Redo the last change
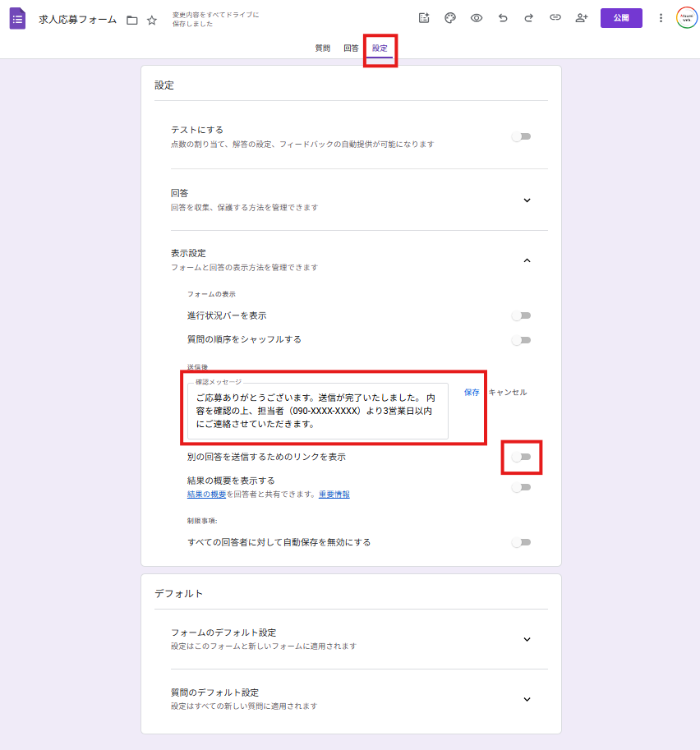 point(529,16)
